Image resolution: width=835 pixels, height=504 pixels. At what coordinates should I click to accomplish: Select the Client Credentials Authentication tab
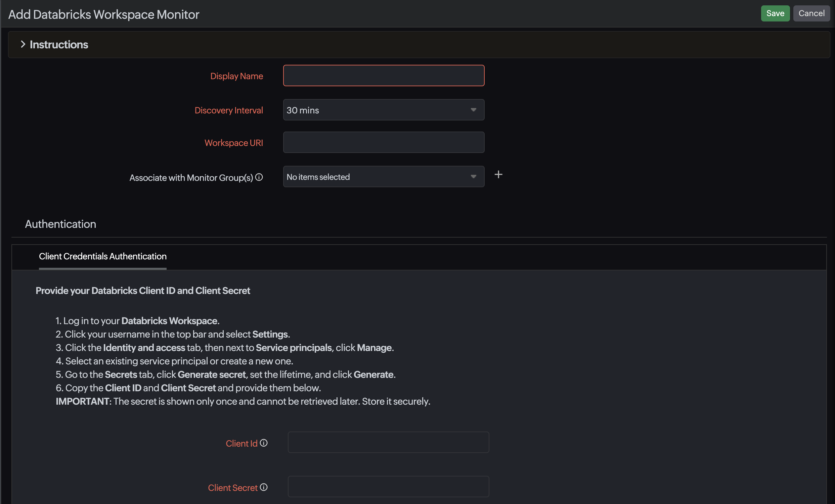tap(103, 256)
